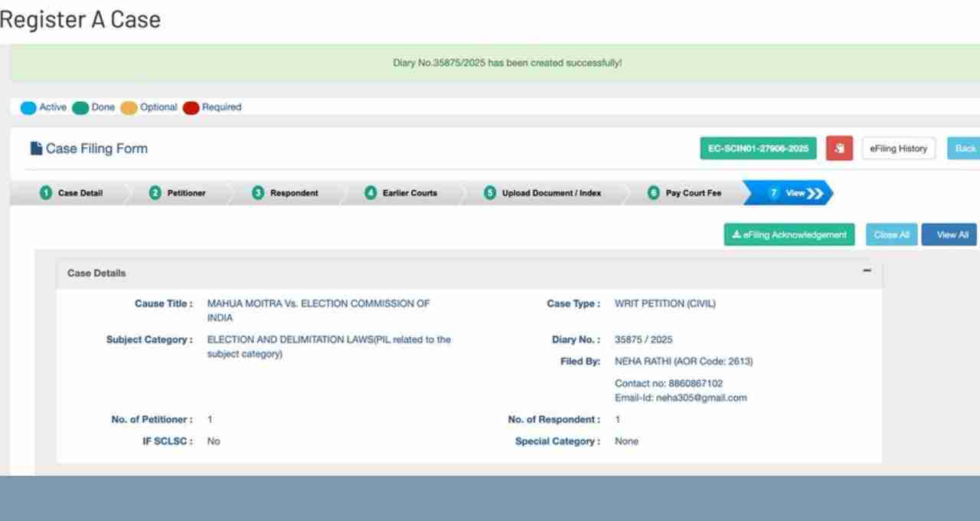980x521 pixels.
Task: Click the Cause Title field label
Action: point(164,303)
